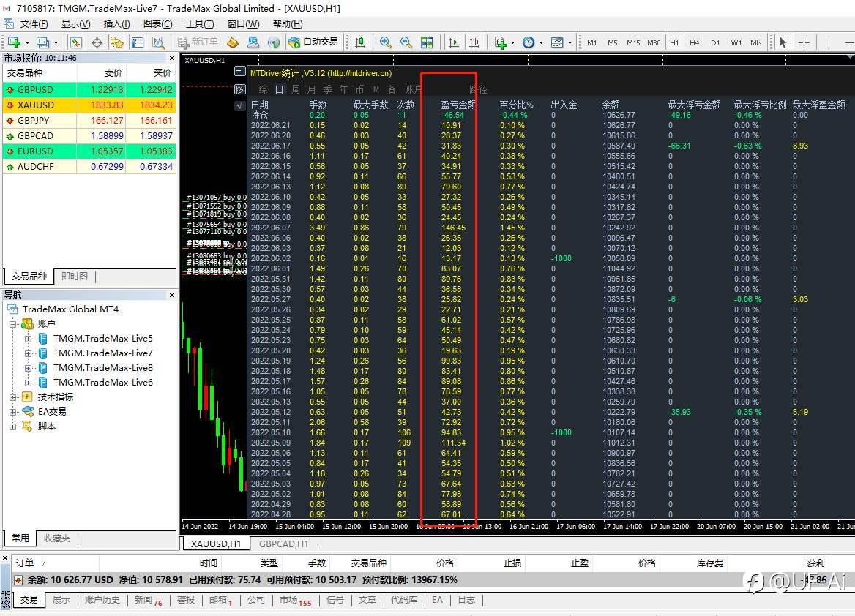
Task: Switch chart to bar chart icon
Action: pyautogui.click(x=360, y=42)
